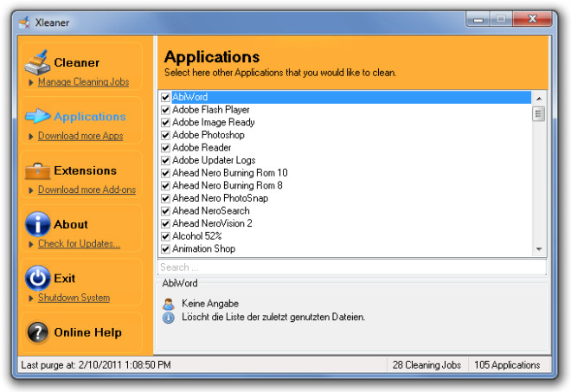
Task: Select the Adobe Flash Player row text
Action: 211,110
